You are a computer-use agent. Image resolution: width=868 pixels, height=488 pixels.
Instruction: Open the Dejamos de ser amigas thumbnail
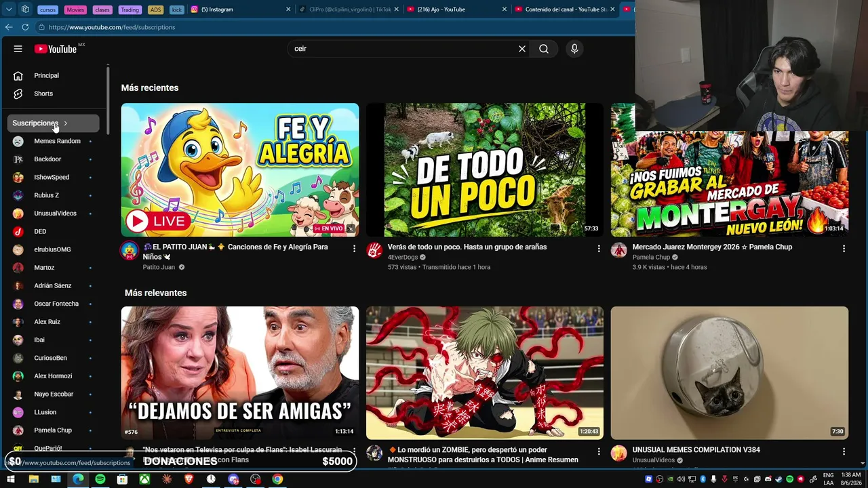point(240,373)
